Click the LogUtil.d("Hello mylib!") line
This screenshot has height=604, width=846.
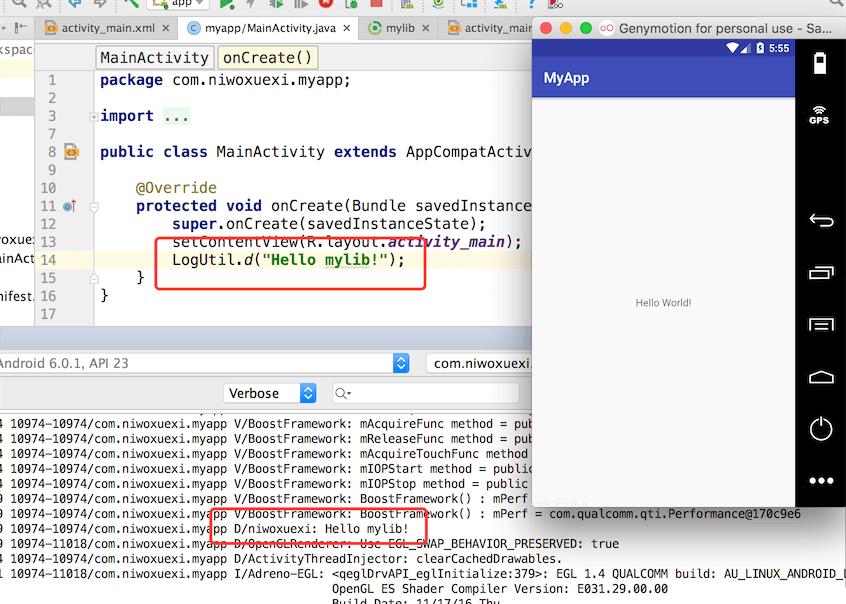(288, 260)
